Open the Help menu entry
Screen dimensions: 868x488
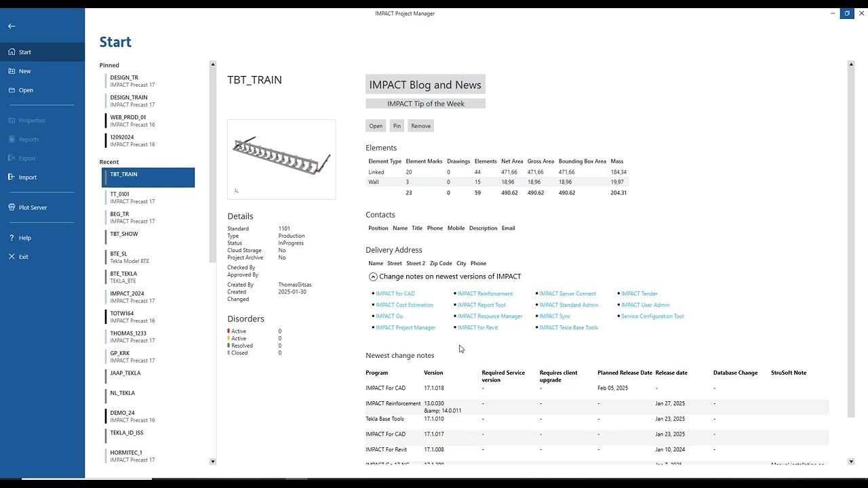pyautogui.click(x=42, y=238)
